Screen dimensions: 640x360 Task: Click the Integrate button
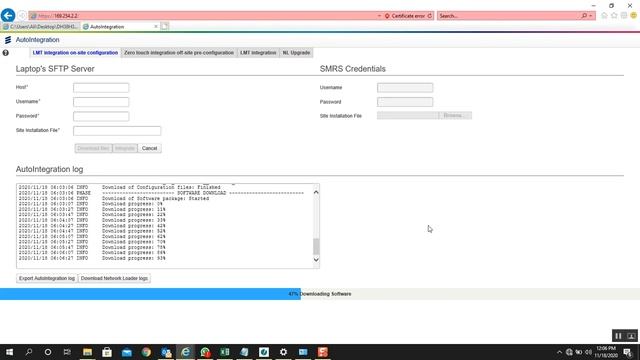click(x=125, y=148)
